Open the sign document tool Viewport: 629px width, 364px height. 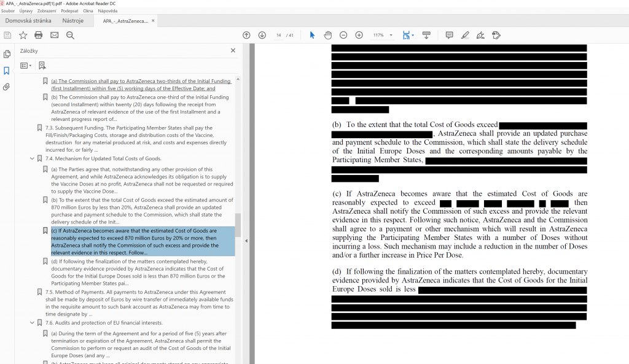(480, 35)
